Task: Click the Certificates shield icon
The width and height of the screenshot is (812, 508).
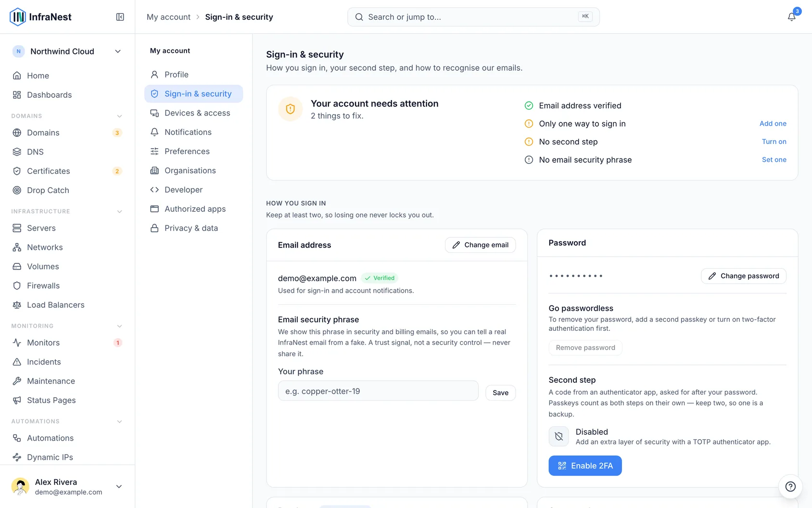Action: tap(17, 171)
